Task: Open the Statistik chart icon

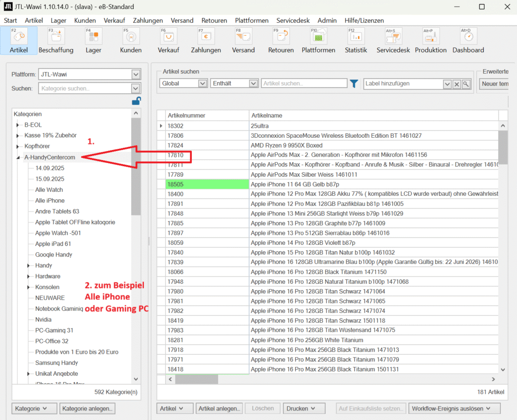Action: point(355,37)
